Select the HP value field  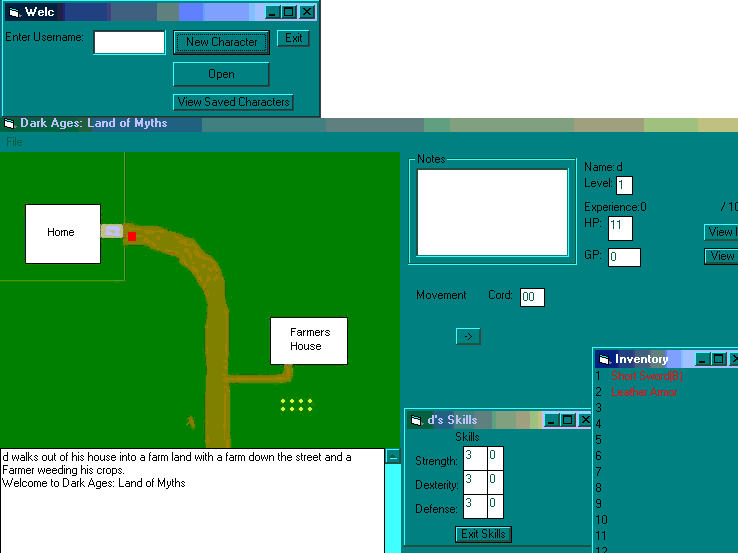coord(620,228)
